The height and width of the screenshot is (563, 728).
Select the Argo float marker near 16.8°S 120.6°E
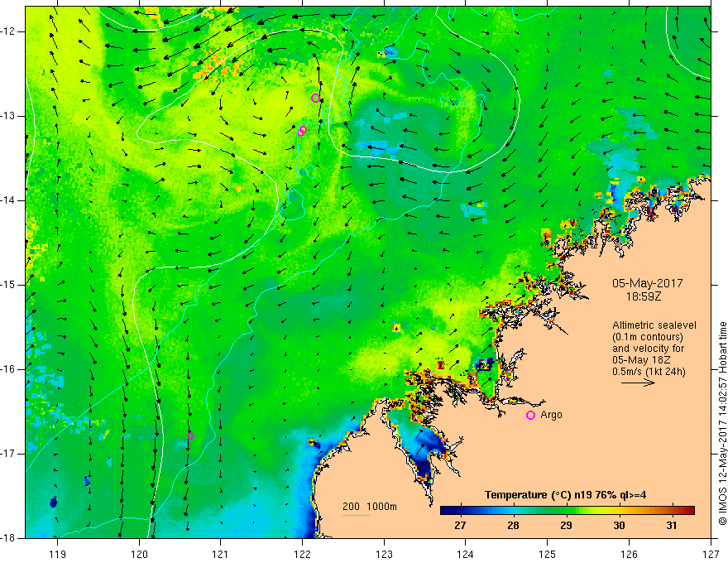pyautogui.click(x=190, y=435)
